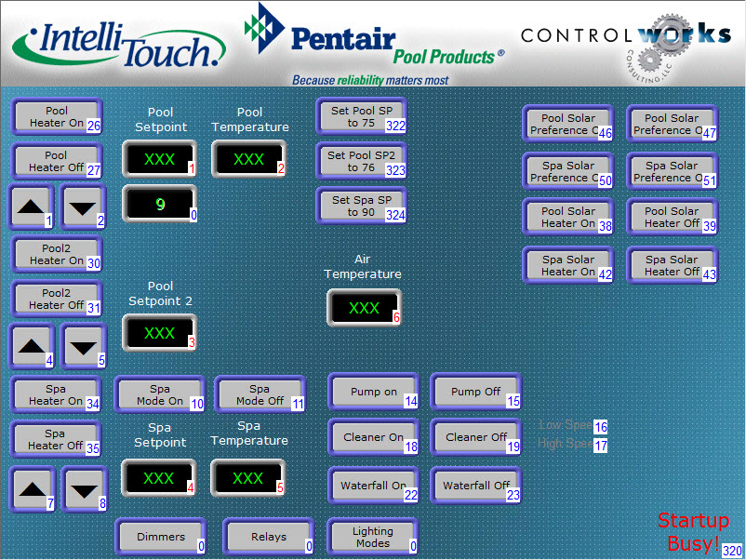Click Set Pool SP2 to 76
This screenshot has width=746, height=560.
click(362, 161)
